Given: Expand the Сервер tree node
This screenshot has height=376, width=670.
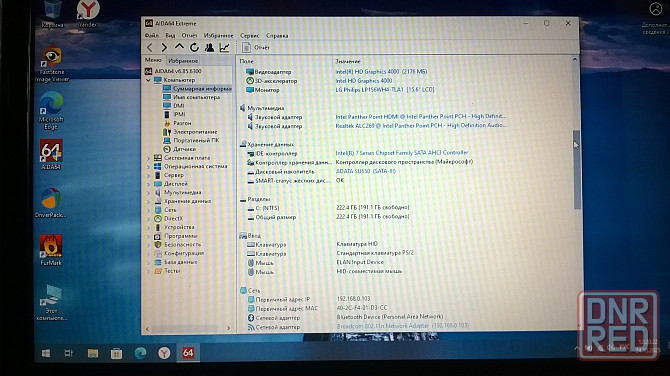Looking at the screenshot, I should point(148,175).
